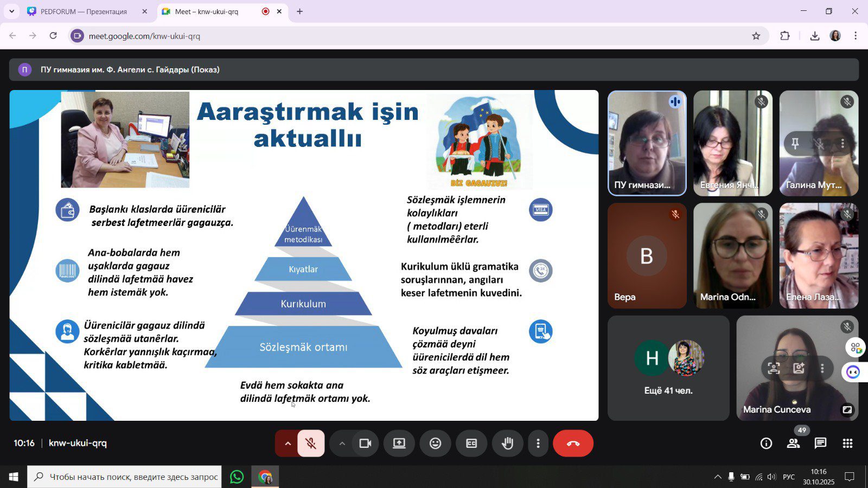Screen dimensions: 868x488
Task: Open more options three-dot menu
Action: tap(538, 444)
